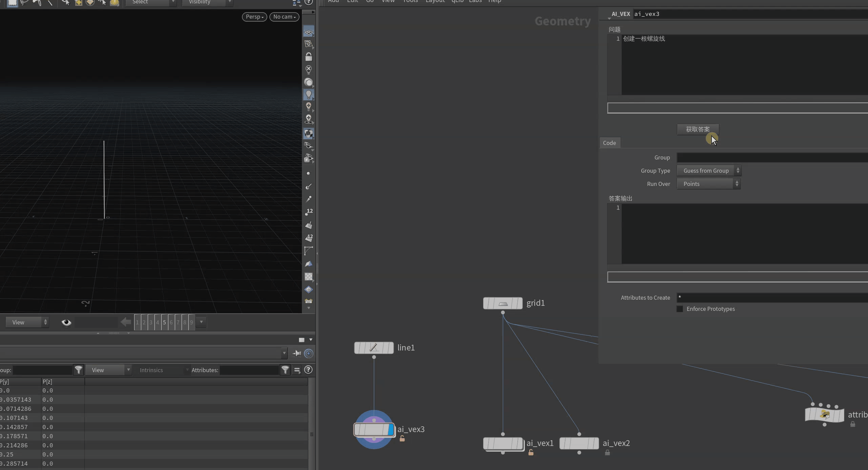Open the Labs menu
868x470 pixels.
pos(475,1)
